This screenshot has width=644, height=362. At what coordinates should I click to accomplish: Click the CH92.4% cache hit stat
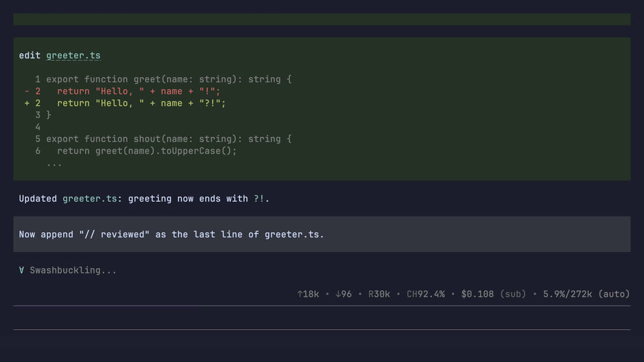click(425, 294)
